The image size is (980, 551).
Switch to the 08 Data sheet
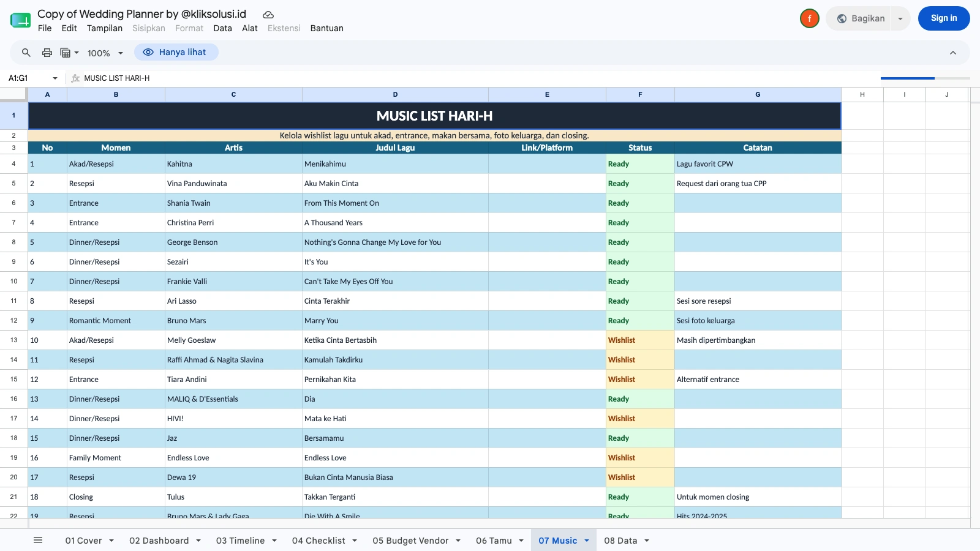point(620,541)
